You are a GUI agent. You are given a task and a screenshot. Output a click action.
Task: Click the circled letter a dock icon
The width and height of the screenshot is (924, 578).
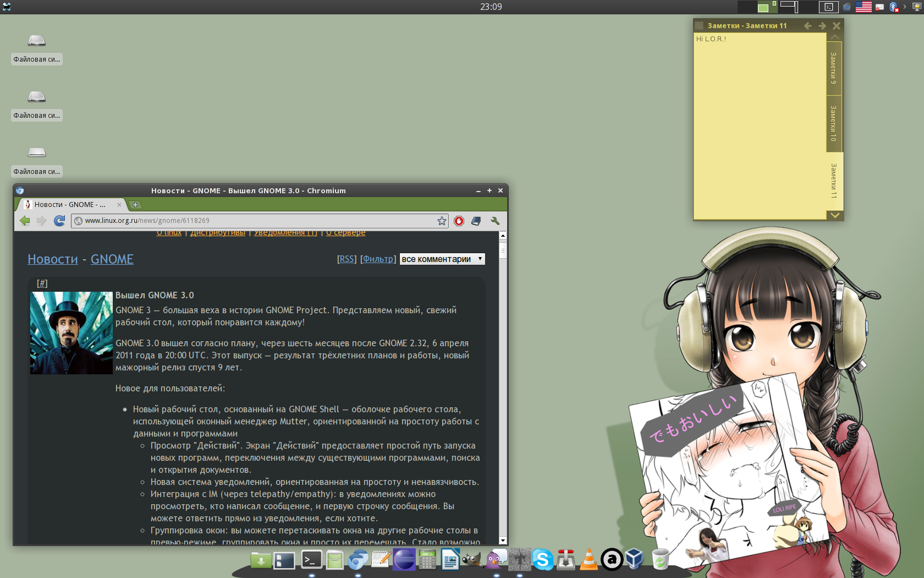[612, 560]
